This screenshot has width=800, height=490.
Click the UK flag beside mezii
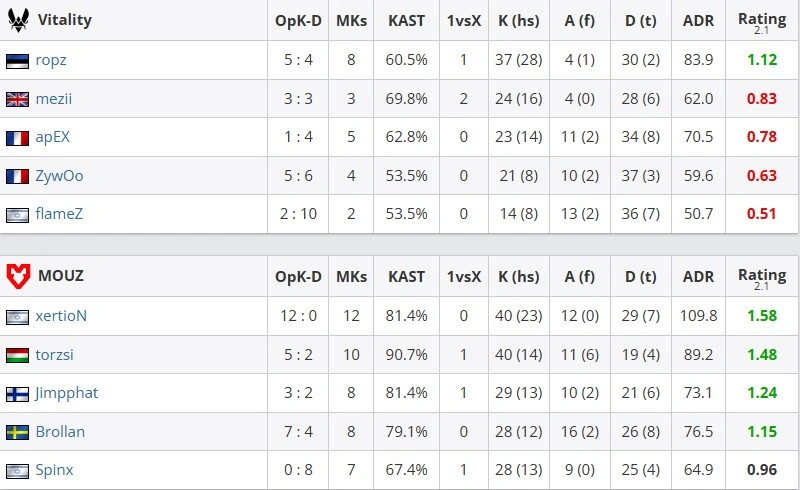pyautogui.click(x=17, y=99)
